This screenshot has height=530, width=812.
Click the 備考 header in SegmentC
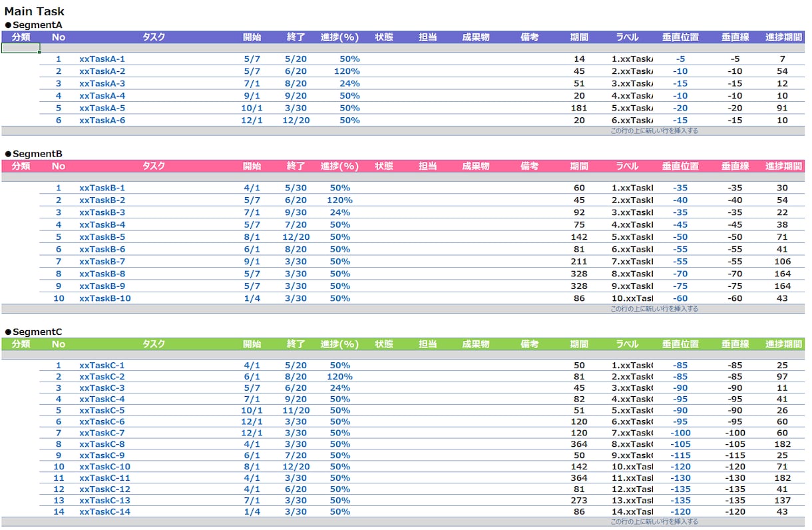click(530, 344)
